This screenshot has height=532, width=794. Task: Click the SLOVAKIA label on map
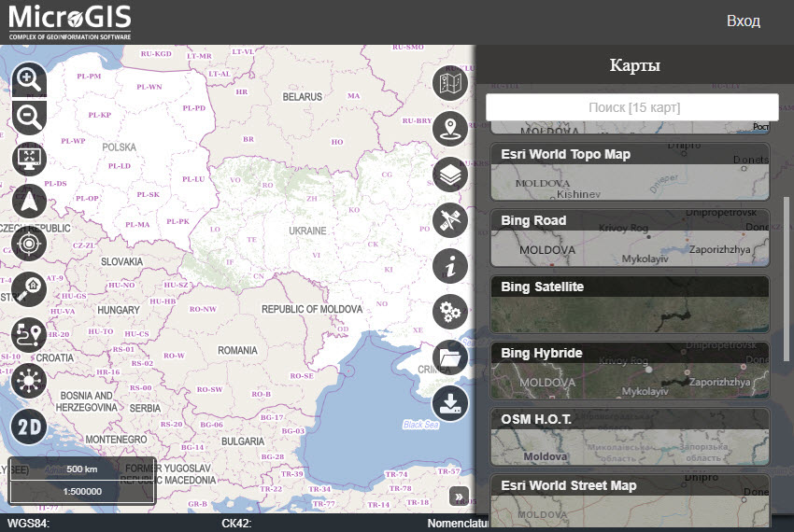click(121, 261)
